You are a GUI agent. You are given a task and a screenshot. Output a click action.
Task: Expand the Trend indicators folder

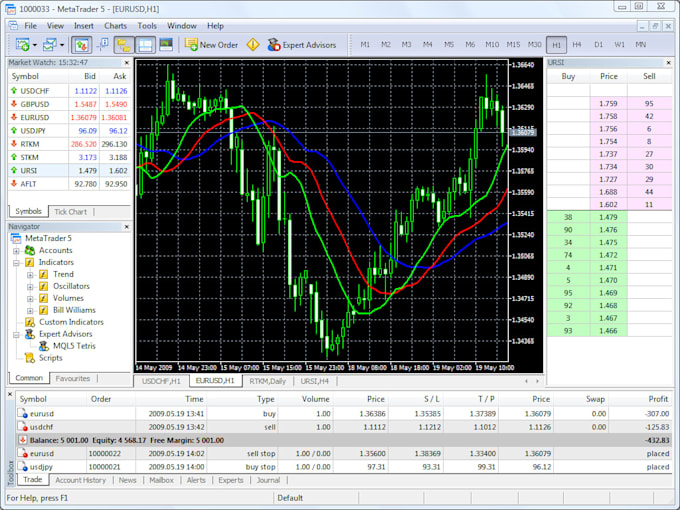tap(30, 275)
